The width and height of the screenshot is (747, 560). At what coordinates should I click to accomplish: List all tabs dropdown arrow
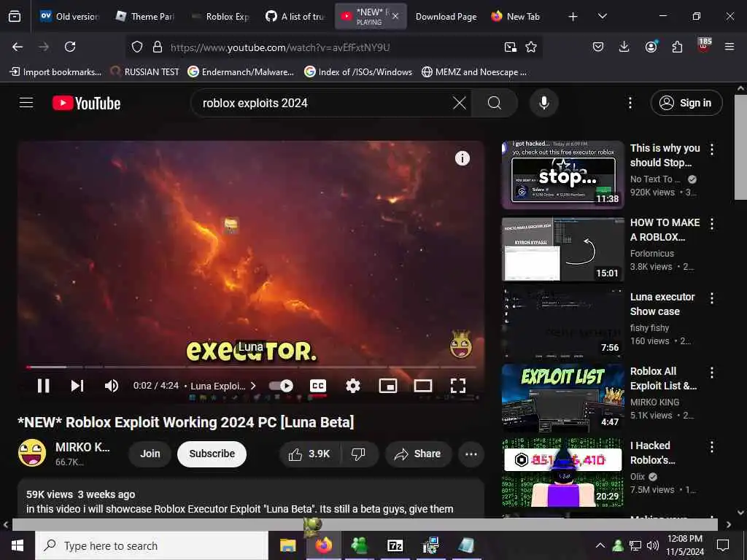coord(602,16)
